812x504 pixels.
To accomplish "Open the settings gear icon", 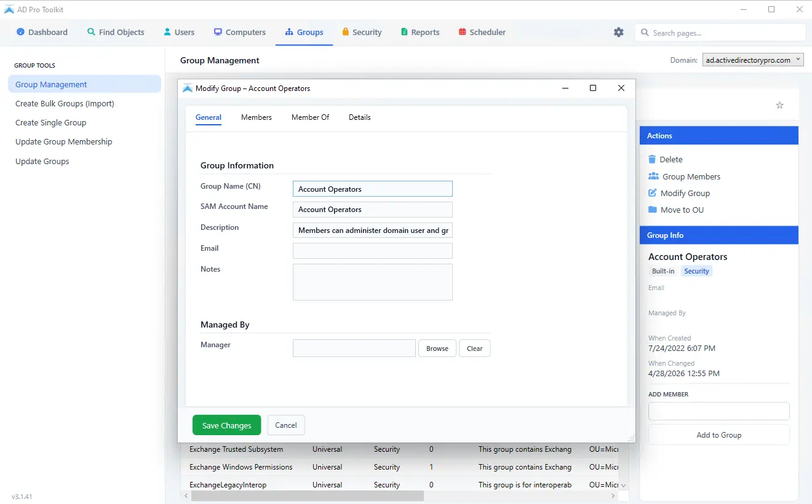I will pos(619,32).
